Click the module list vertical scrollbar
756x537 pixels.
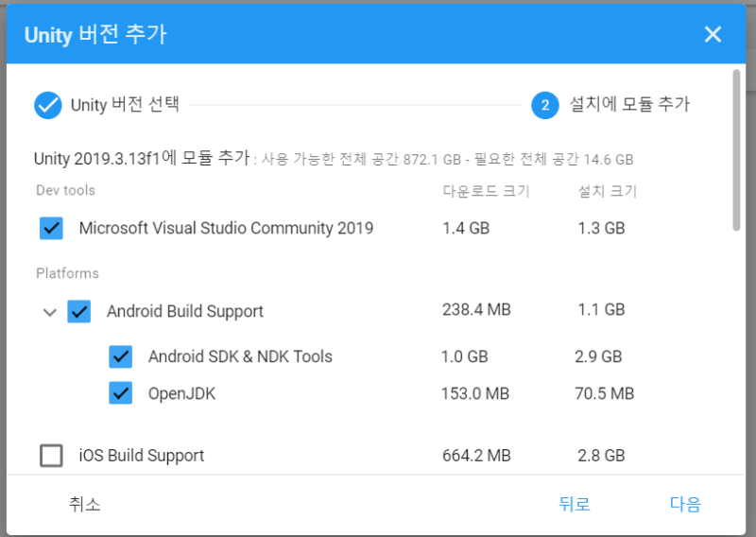[x=736, y=150]
